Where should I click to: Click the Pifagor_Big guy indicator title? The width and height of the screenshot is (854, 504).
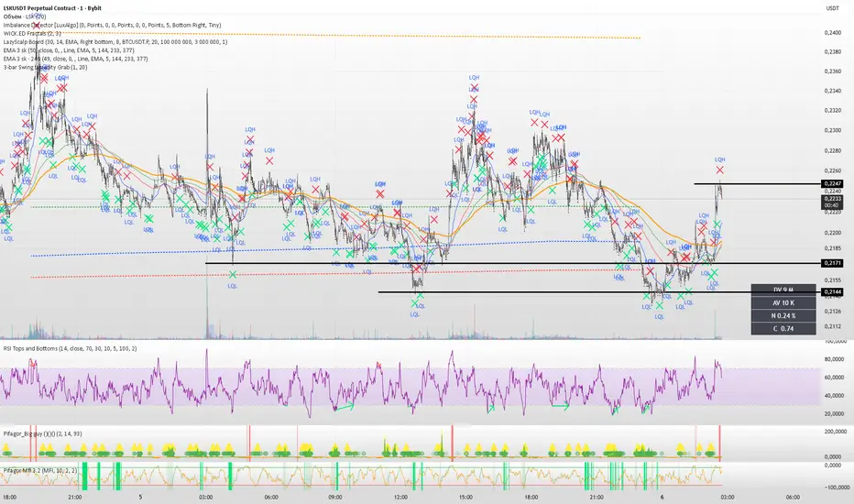click(x=42, y=433)
